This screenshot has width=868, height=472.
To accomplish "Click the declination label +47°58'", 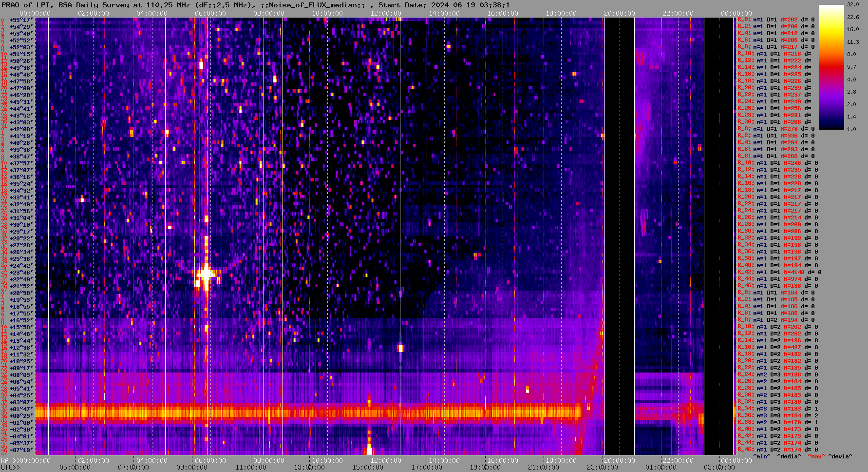I will pos(21,81).
